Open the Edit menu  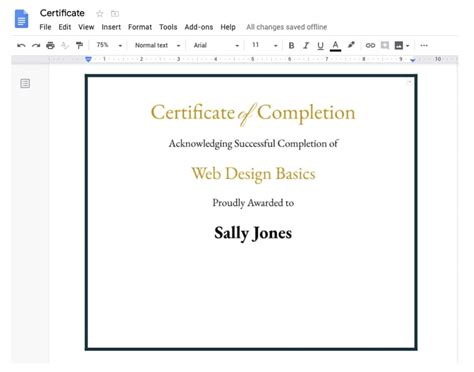pyautogui.click(x=65, y=27)
